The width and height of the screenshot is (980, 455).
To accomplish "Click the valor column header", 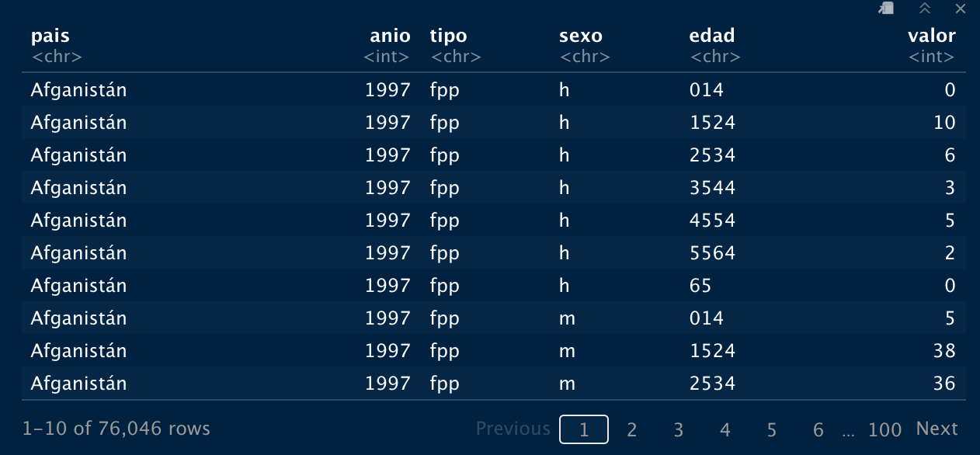I will coord(932,36).
